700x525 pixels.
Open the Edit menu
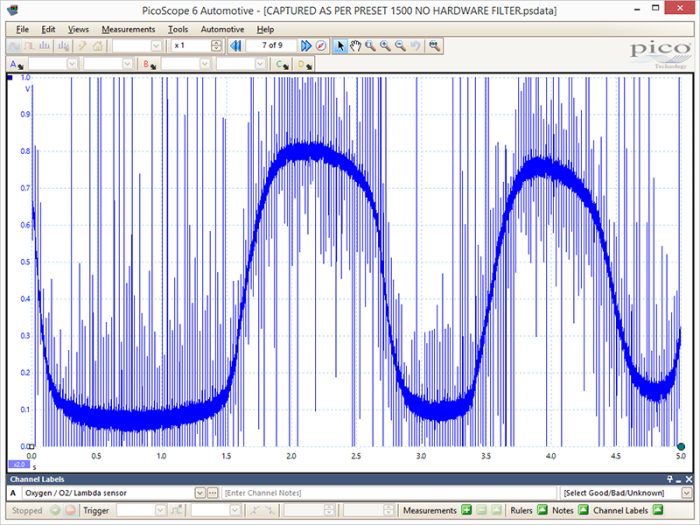tap(48, 29)
